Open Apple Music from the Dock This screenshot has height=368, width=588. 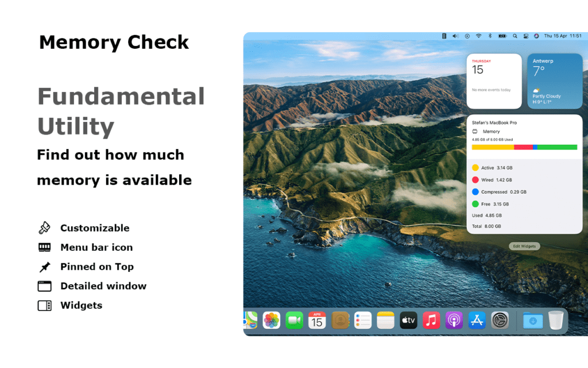click(x=431, y=320)
